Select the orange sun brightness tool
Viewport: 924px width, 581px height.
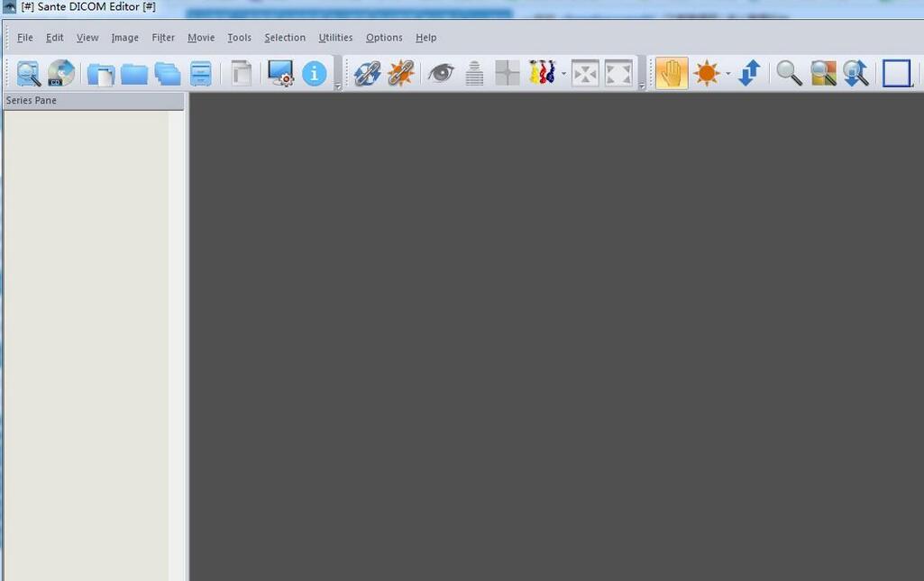tap(707, 74)
